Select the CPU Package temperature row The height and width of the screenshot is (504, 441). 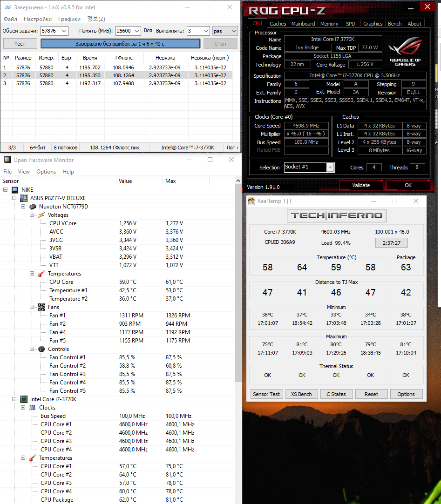pos(117,500)
